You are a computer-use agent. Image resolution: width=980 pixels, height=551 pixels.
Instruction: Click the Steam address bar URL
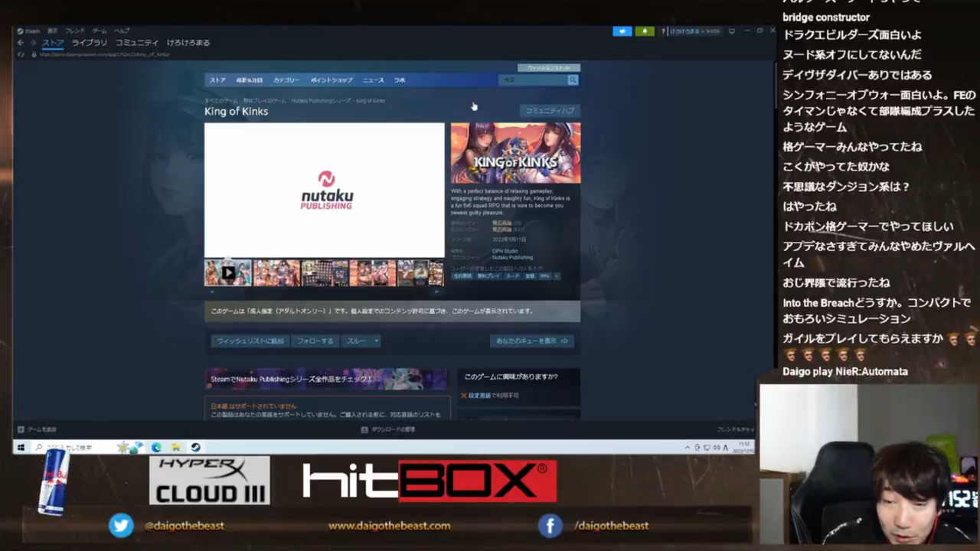pos(105,54)
